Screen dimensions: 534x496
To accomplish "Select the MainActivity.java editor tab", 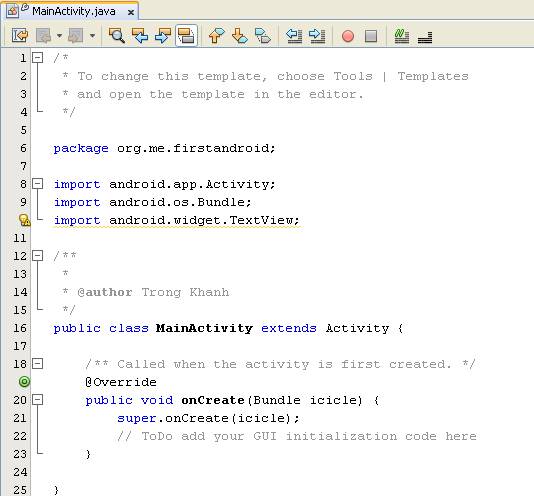I will (x=70, y=11).
